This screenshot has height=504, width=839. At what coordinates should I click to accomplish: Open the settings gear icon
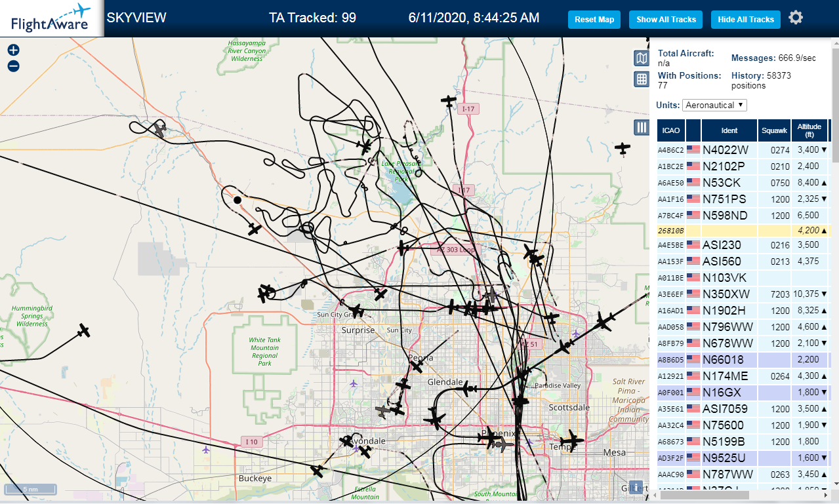796,18
